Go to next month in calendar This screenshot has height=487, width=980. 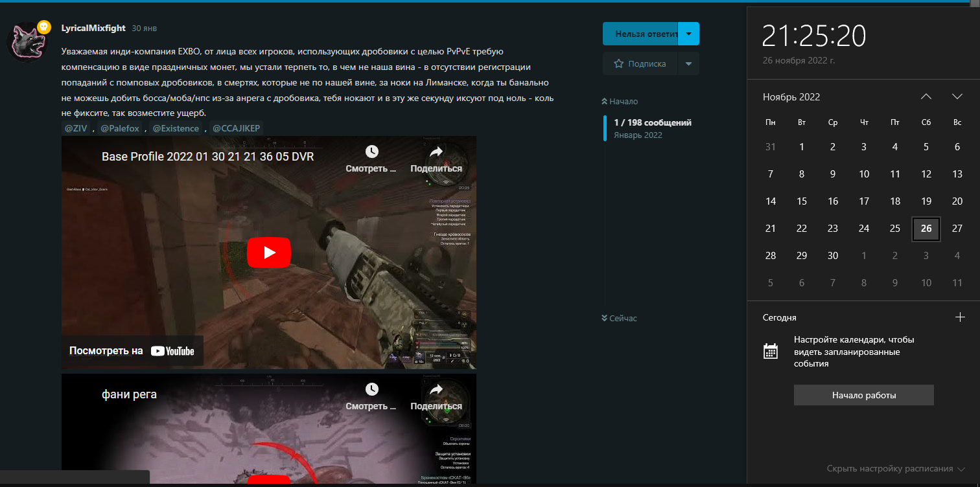click(x=957, y=96)
